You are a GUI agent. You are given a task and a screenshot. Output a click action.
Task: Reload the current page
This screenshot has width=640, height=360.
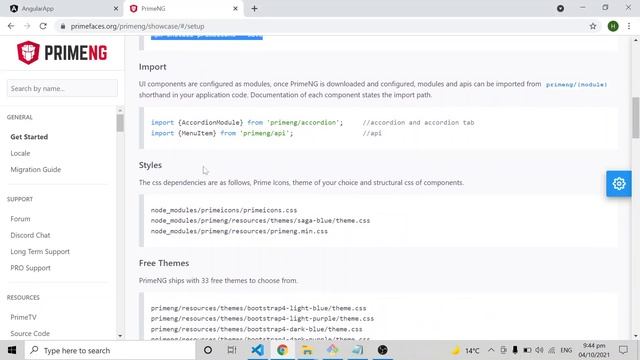click(x=43, y=26)
